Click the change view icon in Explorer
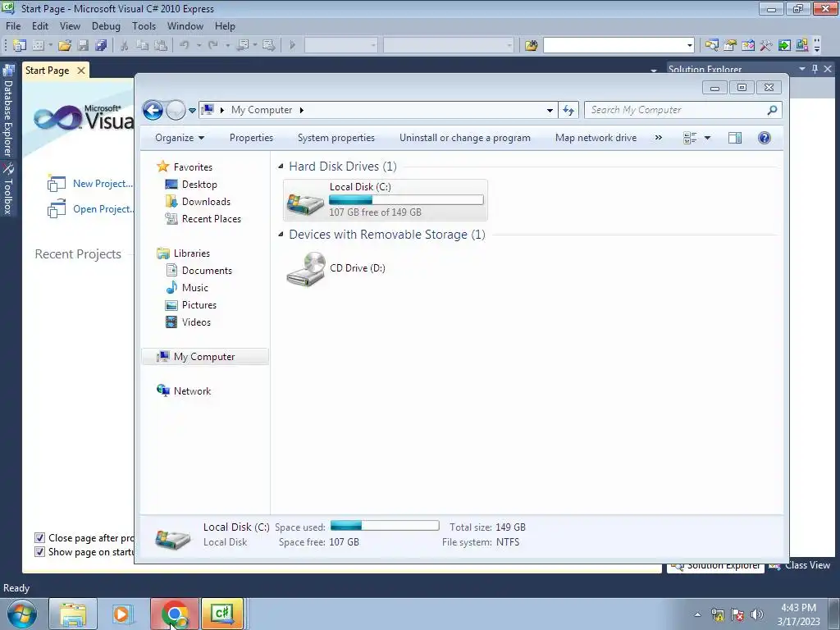The image size is (840, 630). click(690, 138)
